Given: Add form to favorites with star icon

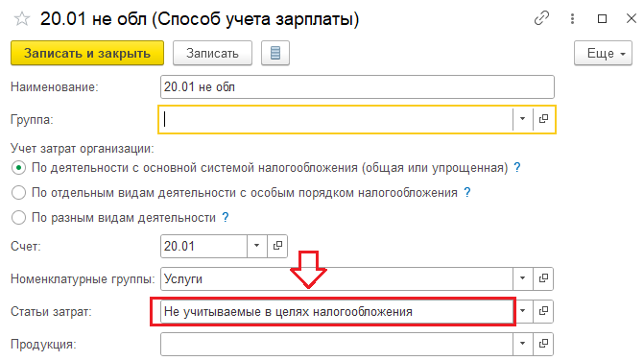Looking at the screenshot, I should coord(22,19).
